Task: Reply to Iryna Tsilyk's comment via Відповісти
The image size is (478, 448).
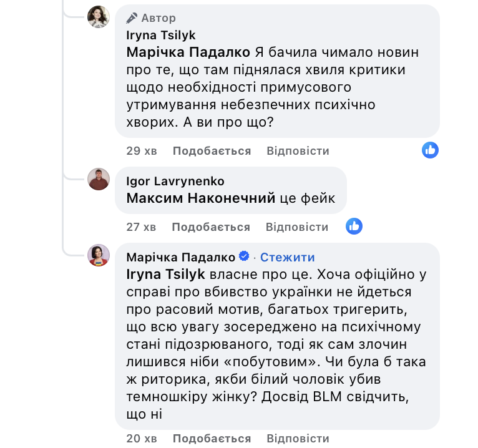Action: pos(298,151)
